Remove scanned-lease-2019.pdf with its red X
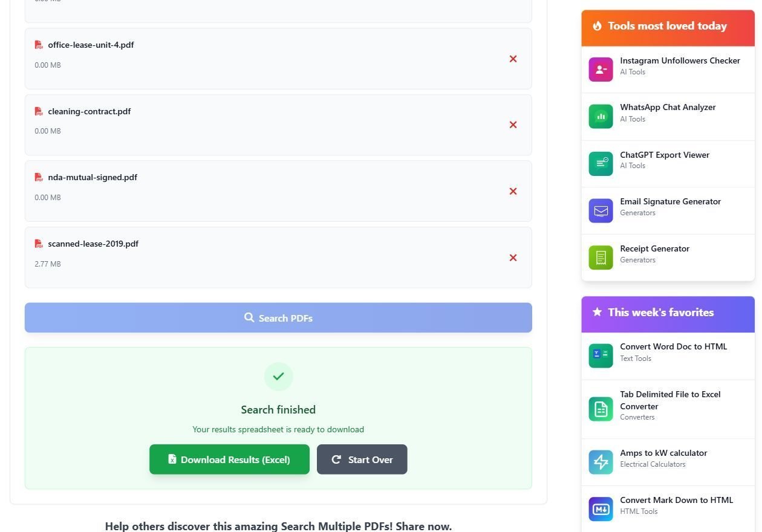The height and width of the screenshot is (532, 762). [513, 258]
